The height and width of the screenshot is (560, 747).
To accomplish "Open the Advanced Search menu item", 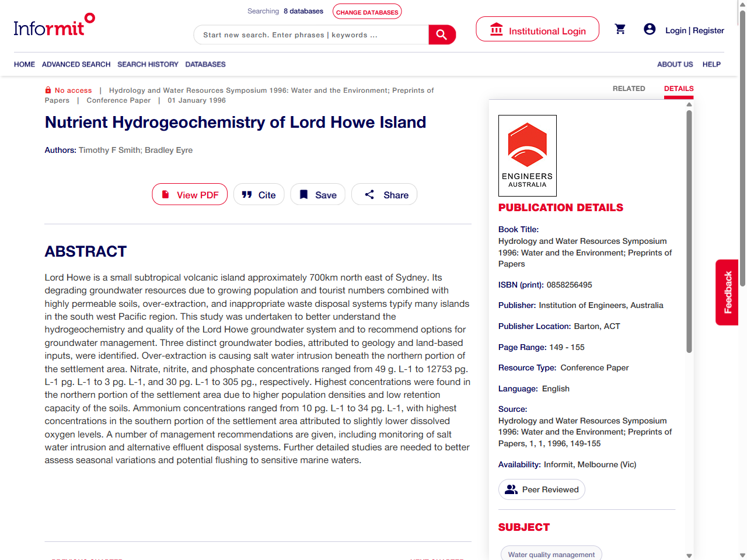I will pyautogui.click(x=76, y=64).
